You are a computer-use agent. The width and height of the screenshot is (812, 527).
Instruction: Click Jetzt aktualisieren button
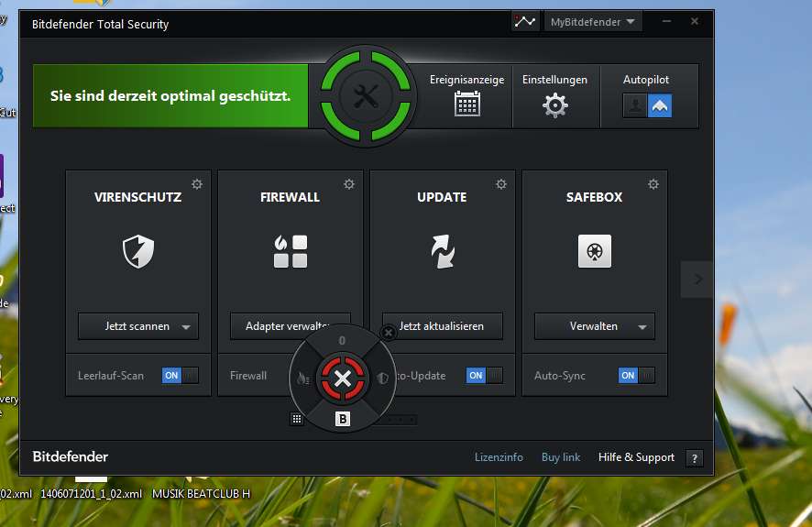click(x=443, y=326)
